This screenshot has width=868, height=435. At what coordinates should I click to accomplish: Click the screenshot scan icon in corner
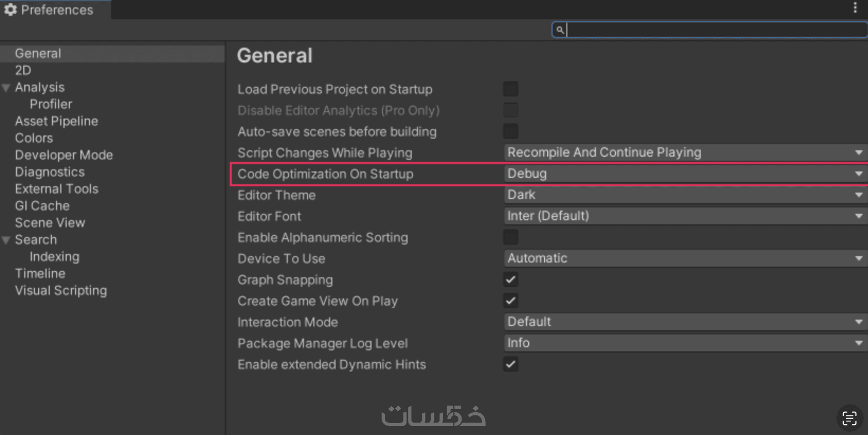(x=849, y=418)
